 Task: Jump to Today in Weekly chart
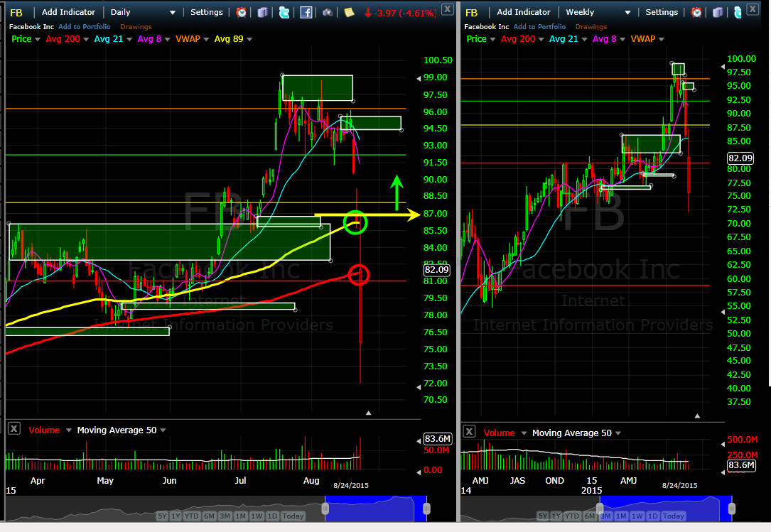[673, 516]
